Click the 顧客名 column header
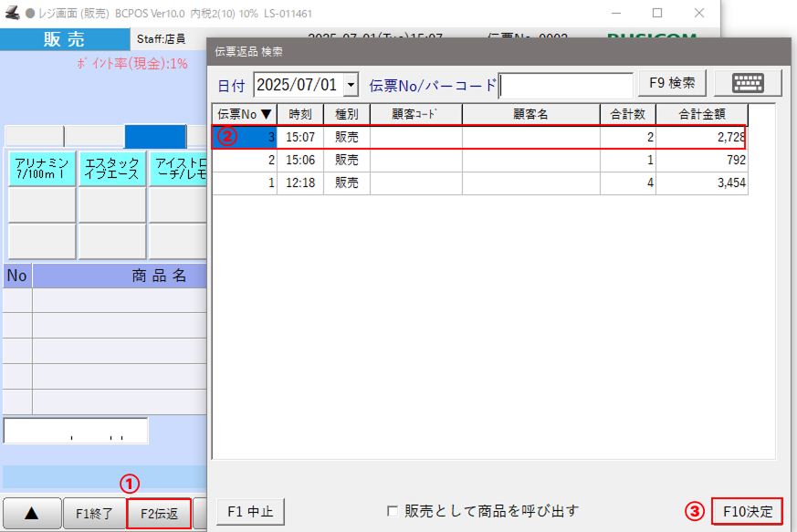The height and width of the screenshot is (532, 797). click(x=530, y=114)
